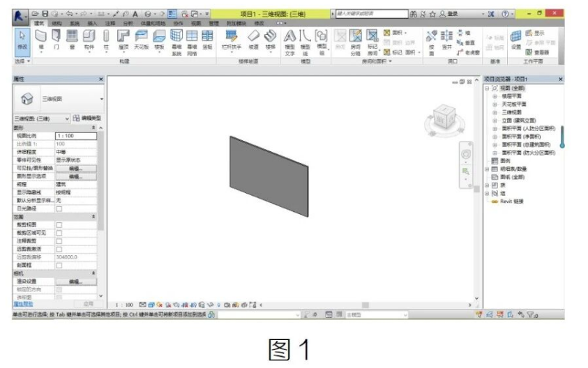Collapse the 视图 (全部) tree node
Image resolution: width=588 pixels, height=368 pixels.
(487, 89)
